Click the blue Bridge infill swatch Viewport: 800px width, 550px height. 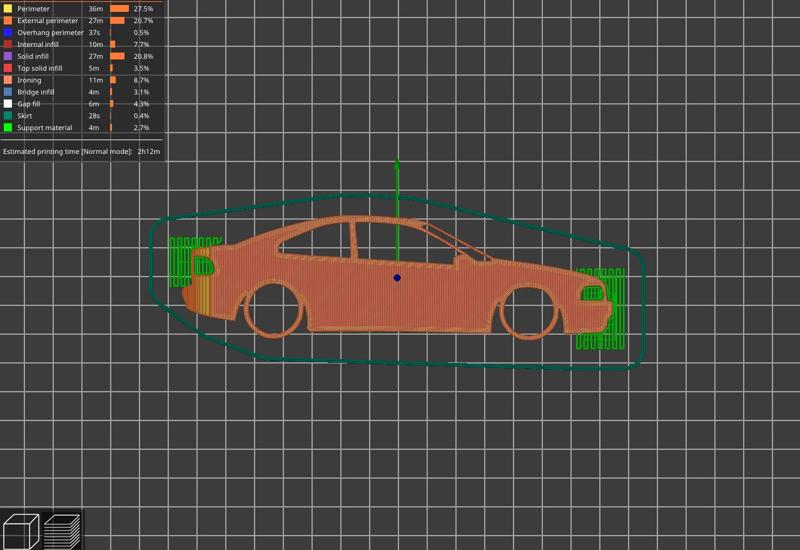tap(8, 92)
